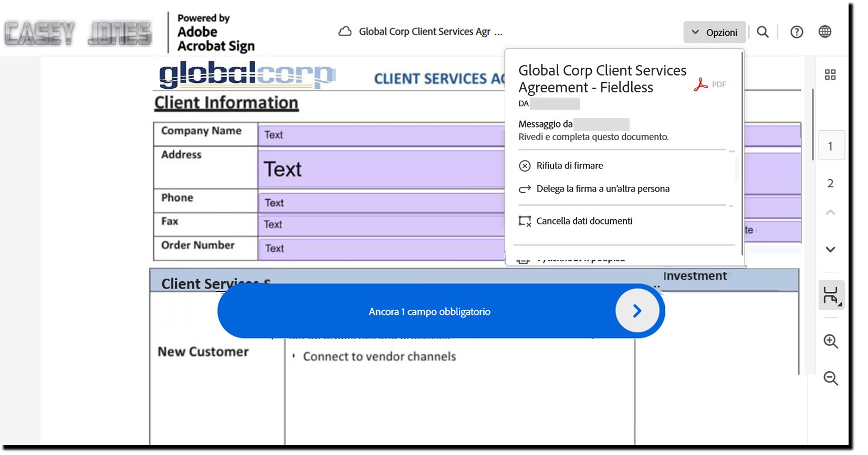Open the fit page view tool
The height and width of the screenshot is (455, 868).
[x=831, y=295]
